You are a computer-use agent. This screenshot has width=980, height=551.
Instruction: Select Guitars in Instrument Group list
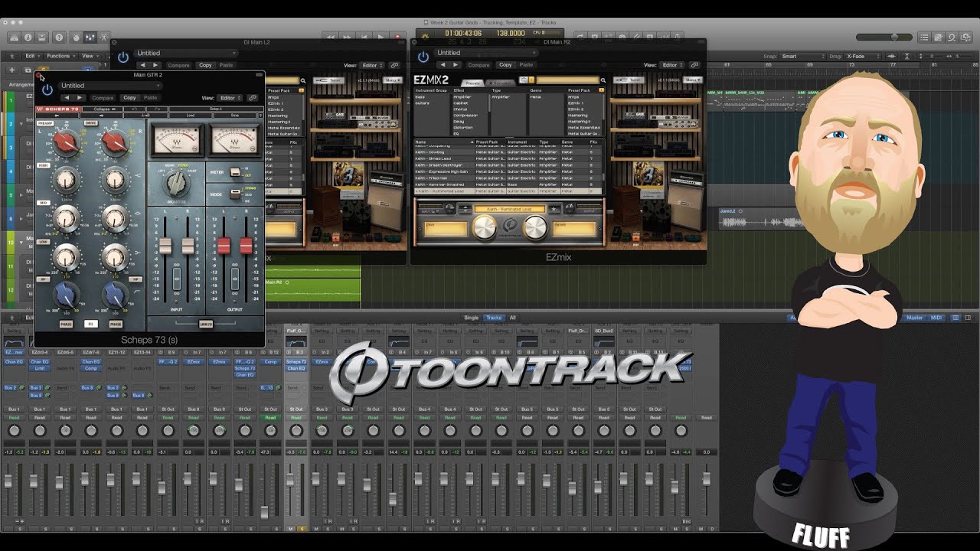click(x=422, y=103)
